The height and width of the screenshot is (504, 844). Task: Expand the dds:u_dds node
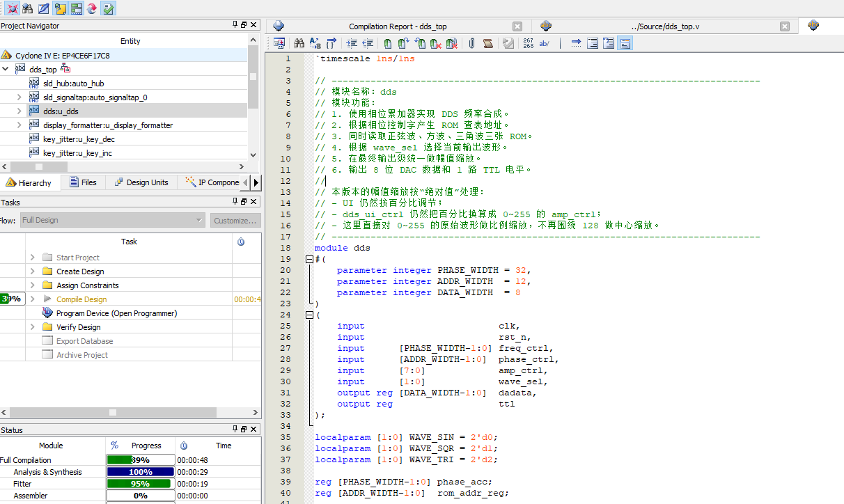click(19, 111)
